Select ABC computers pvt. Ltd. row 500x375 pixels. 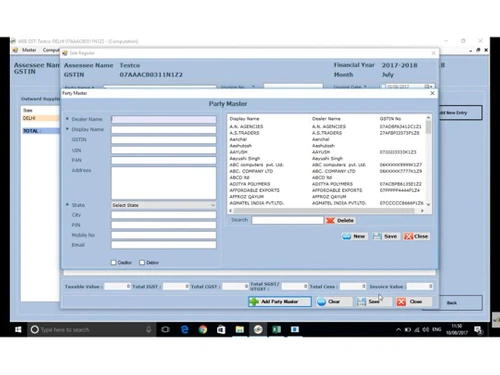click(x=326, y=165)
